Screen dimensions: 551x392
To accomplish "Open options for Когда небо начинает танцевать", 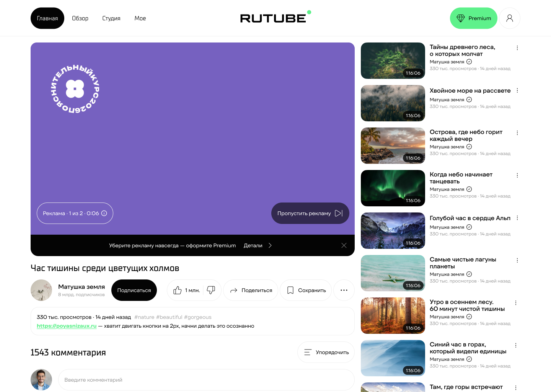I will pyautogui.click(x=517, y=175).
